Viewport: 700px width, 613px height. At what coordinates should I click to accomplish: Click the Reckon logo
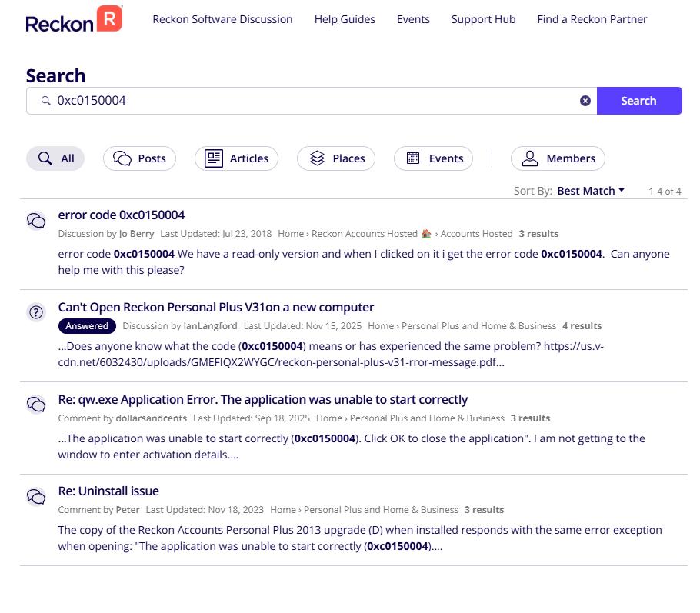tap(74, 20)
